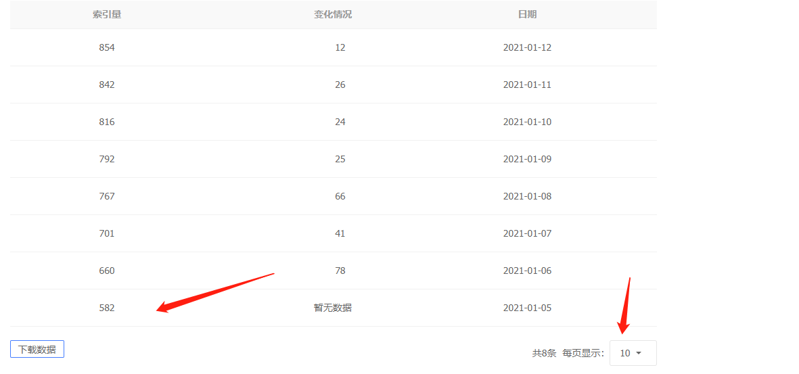The height and width of the screenshot is (374, 799).
Task: Select date 2021-01-08
Action: coord(527,196)
